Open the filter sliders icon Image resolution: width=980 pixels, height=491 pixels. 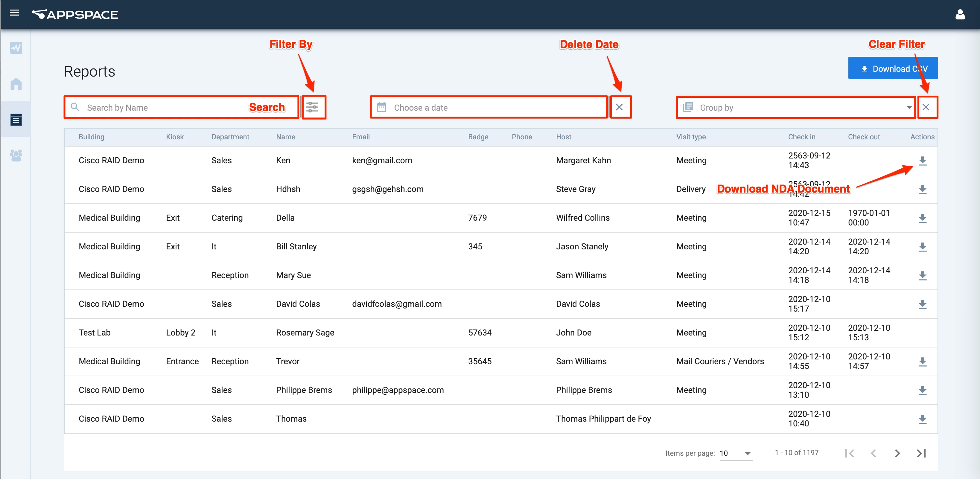tap(313, 107)
